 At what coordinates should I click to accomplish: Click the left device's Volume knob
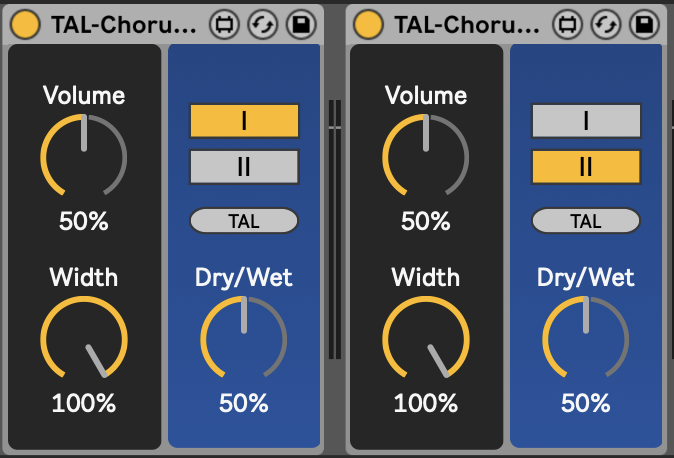84,156
